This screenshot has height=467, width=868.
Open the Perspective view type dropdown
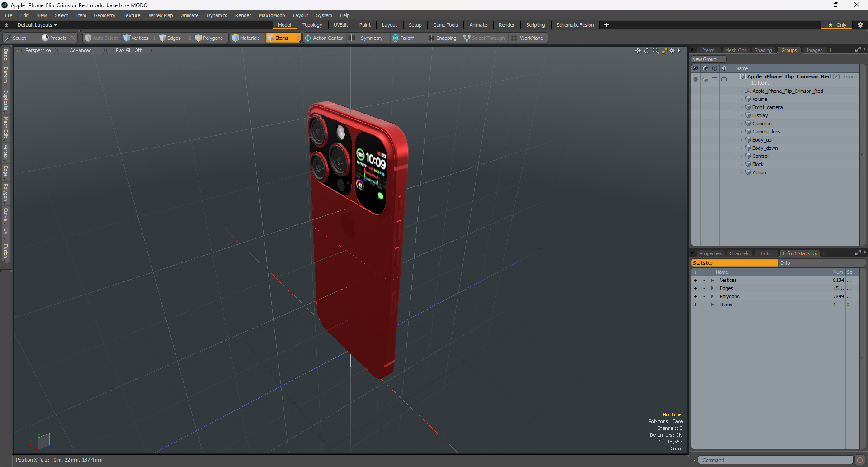coord(38,51)
